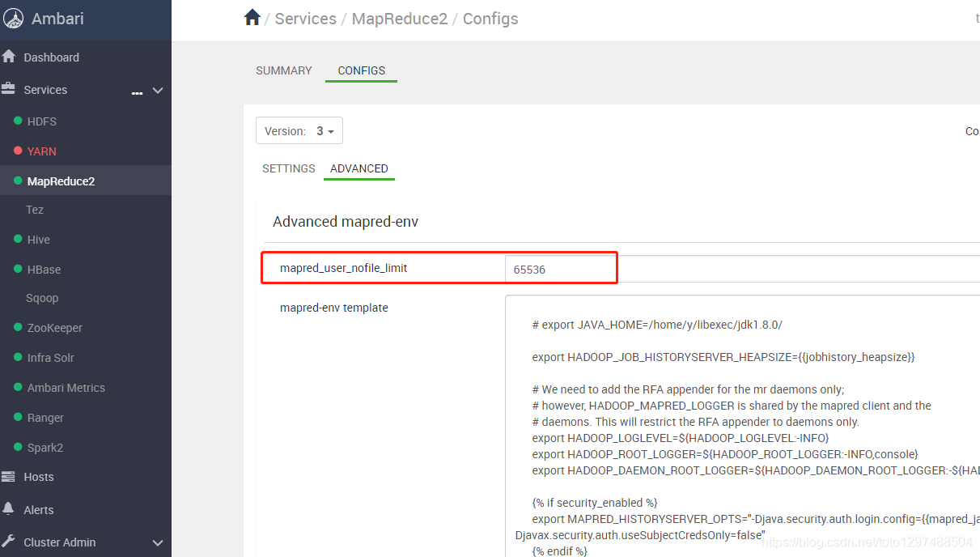Image resolution: width=980 pixels, height=557 pixels.
Task: Open Infra Solr service in sidebar
Action: coord(51,358)
